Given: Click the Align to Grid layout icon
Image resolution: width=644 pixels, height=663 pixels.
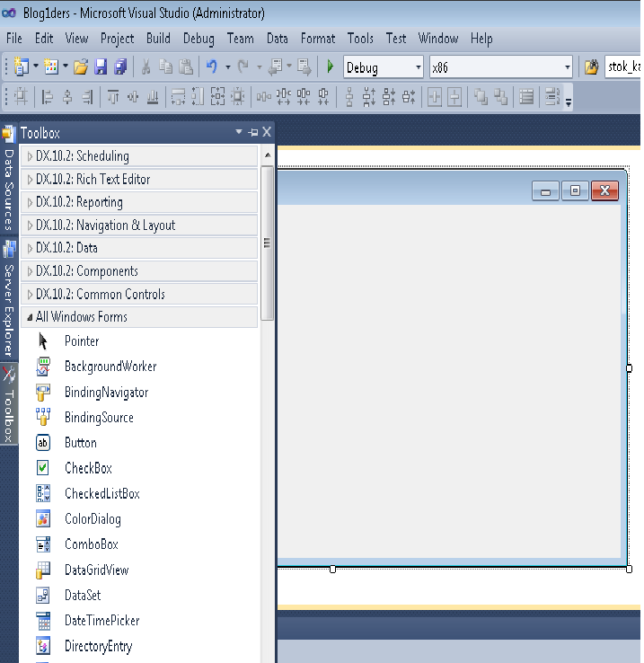Looking at the screenshot, I should 21,97.
